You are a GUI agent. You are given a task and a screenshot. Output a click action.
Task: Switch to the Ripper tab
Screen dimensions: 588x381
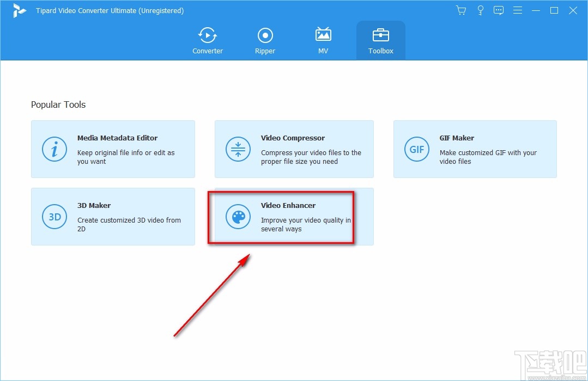click(x=265, y=40)
